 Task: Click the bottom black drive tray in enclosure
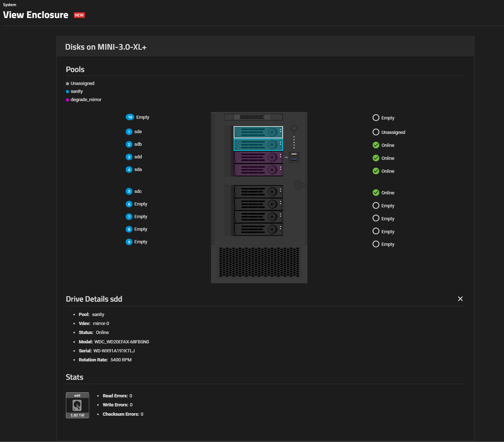(x=258, y=229)
